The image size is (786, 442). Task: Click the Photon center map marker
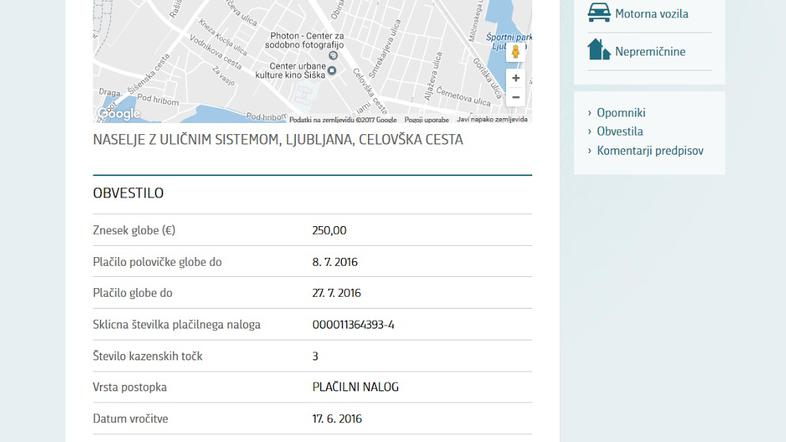[x=334, y=55]
